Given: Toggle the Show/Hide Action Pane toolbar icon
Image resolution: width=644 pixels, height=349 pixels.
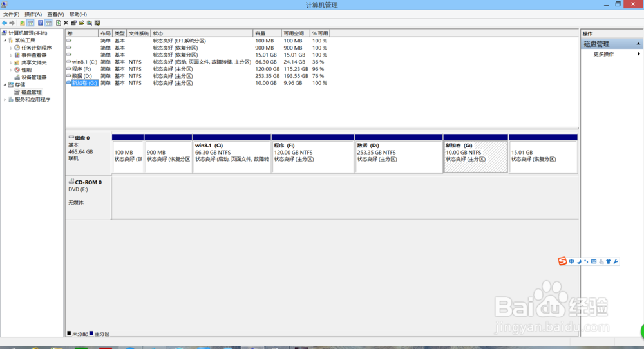Looking at the screenshot, I should [48, 23].
